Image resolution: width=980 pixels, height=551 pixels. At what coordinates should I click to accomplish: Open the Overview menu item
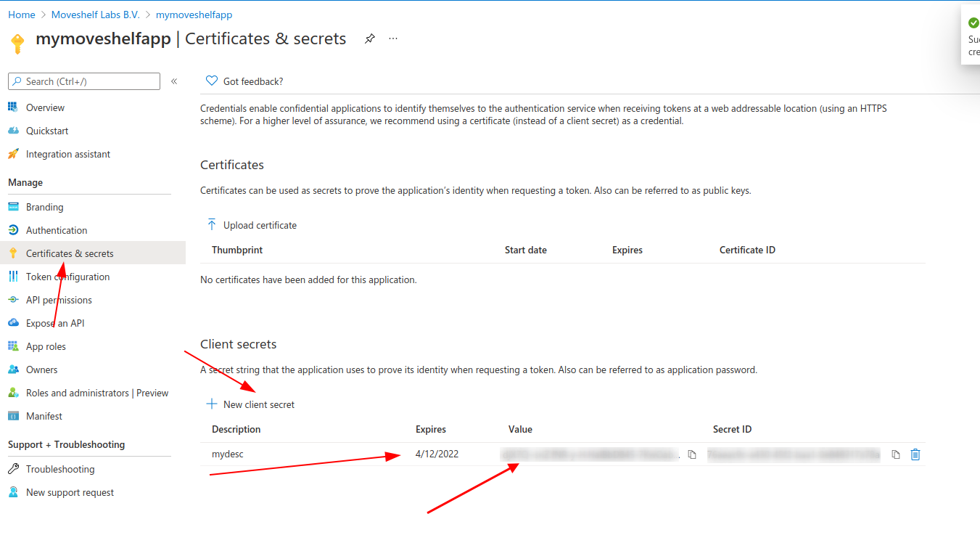(x=45, y=107)
